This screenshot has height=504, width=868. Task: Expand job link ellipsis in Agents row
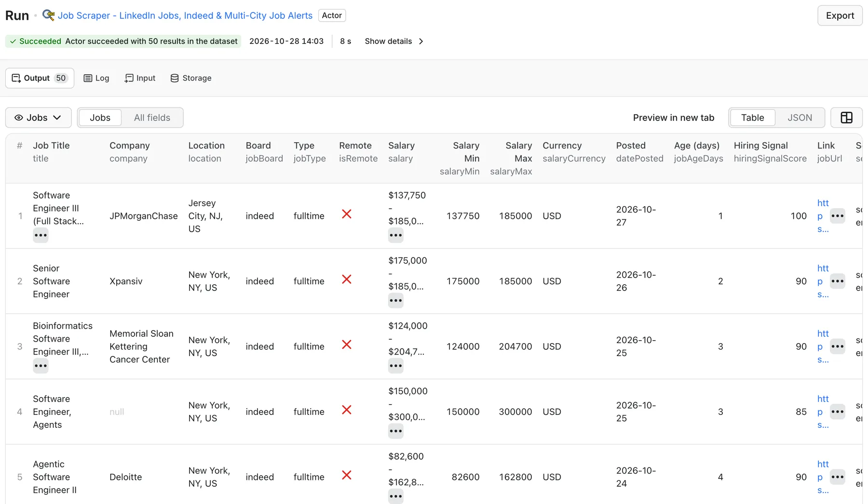click(x=838, y=411)
